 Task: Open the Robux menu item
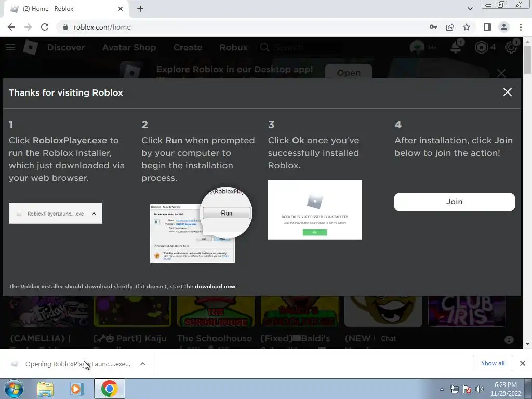pos(233,47)
